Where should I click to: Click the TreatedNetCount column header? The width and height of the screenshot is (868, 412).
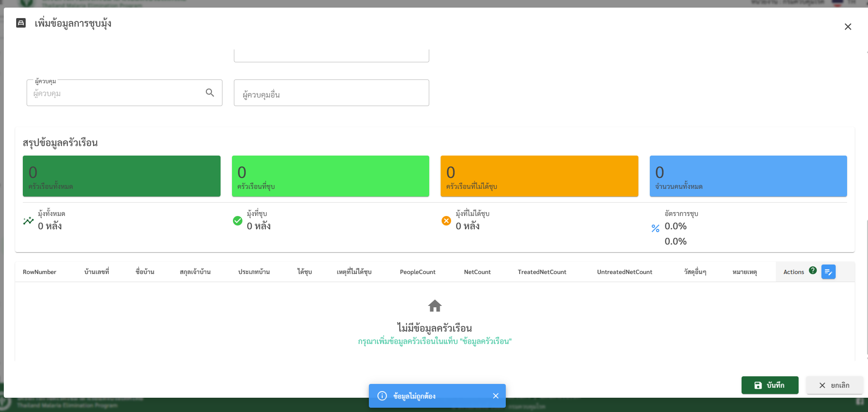point(542,272)
